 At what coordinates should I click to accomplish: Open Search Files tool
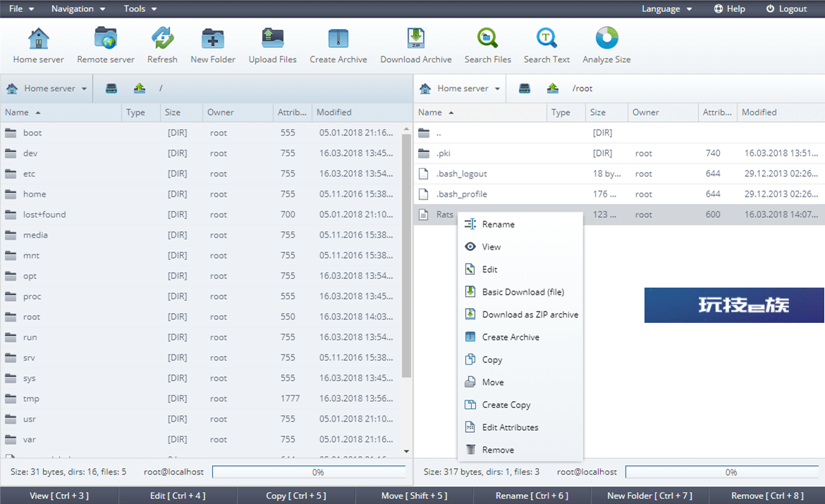[x=488, y=38]
